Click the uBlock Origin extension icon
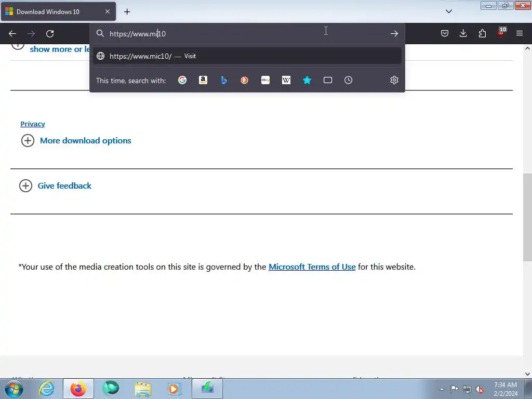The image size is (532, 399). 501,33
